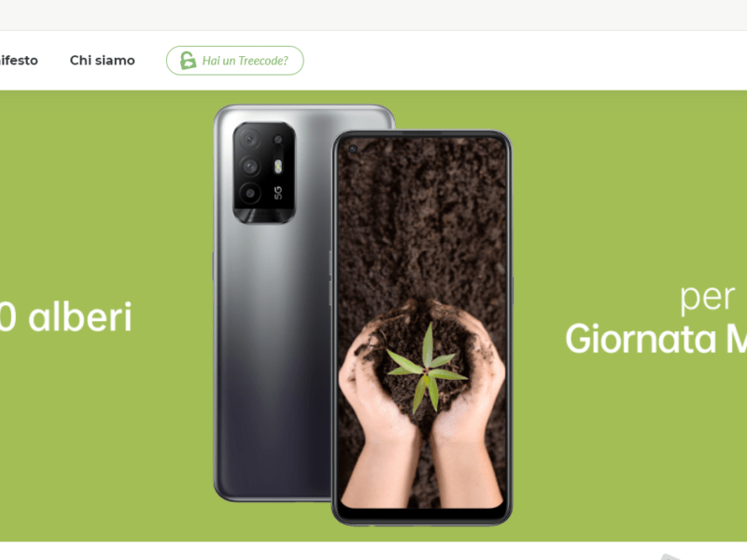Click the bottom rear camera lens
The height and width of the screenshot is (560, 747).
(x=249, y=194)
